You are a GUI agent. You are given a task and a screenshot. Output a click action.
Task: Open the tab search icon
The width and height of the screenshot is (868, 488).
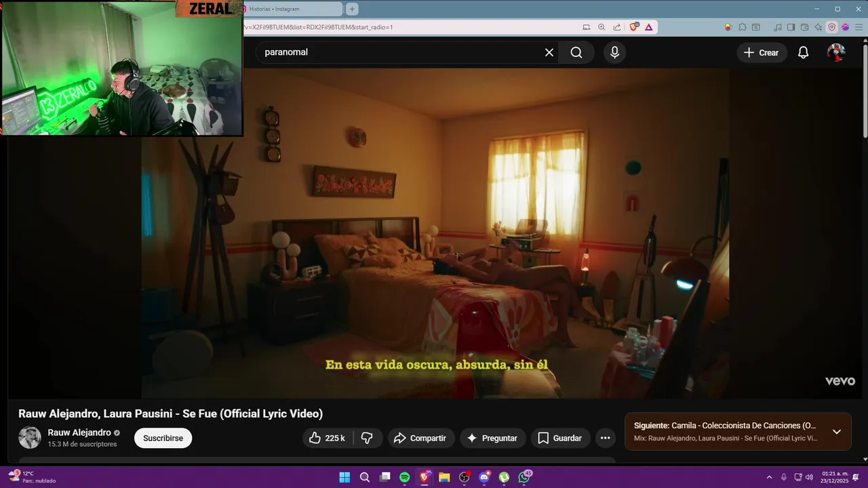pyautogui.click(x=757, y=27)
